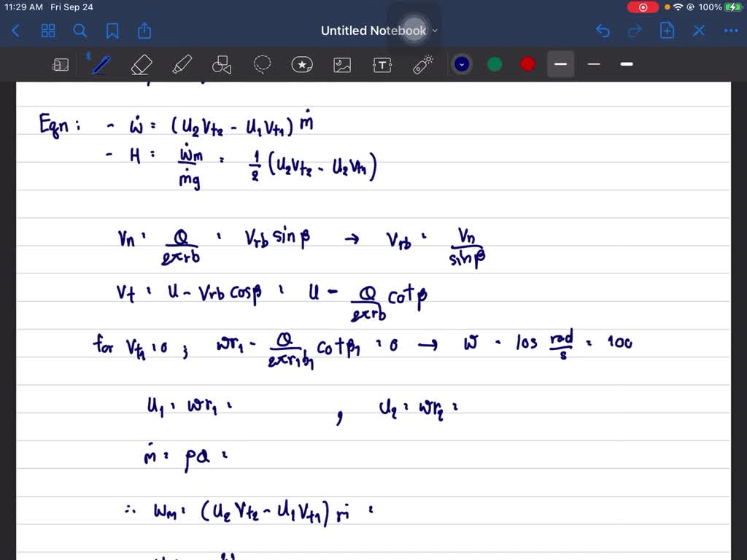Open the notebook title rename dropdown
The width and height of the screenshot is (747, 560).
434,31
